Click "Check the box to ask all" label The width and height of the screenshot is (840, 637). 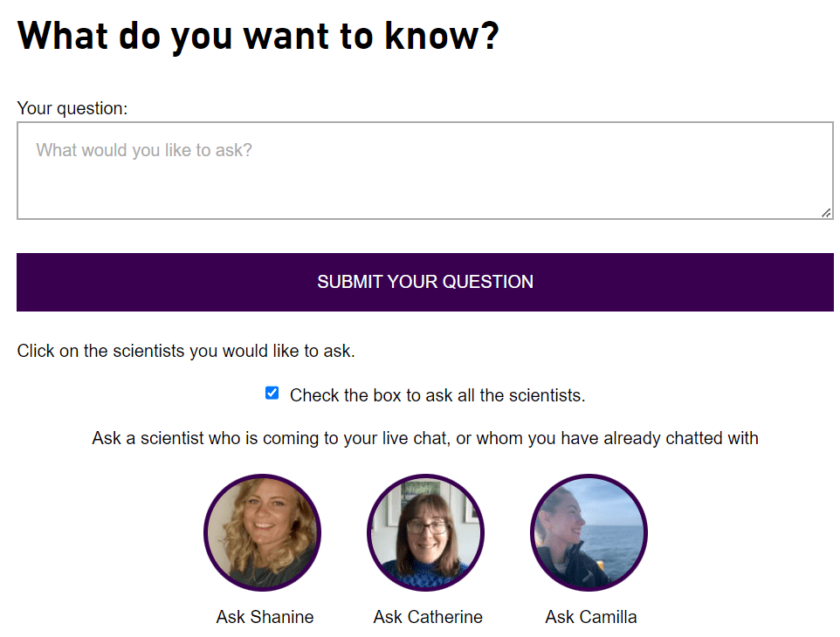click(x=437, y=395)
